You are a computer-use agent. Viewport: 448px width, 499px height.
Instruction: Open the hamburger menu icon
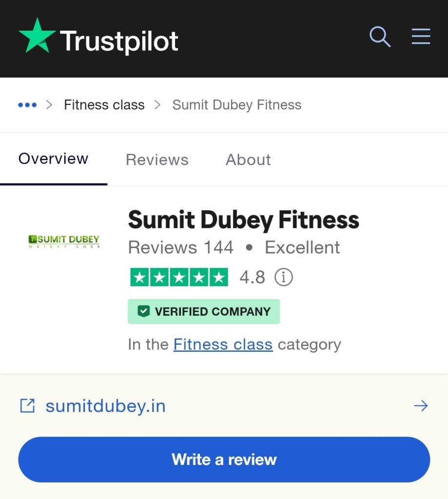click(x=421, y=36)
